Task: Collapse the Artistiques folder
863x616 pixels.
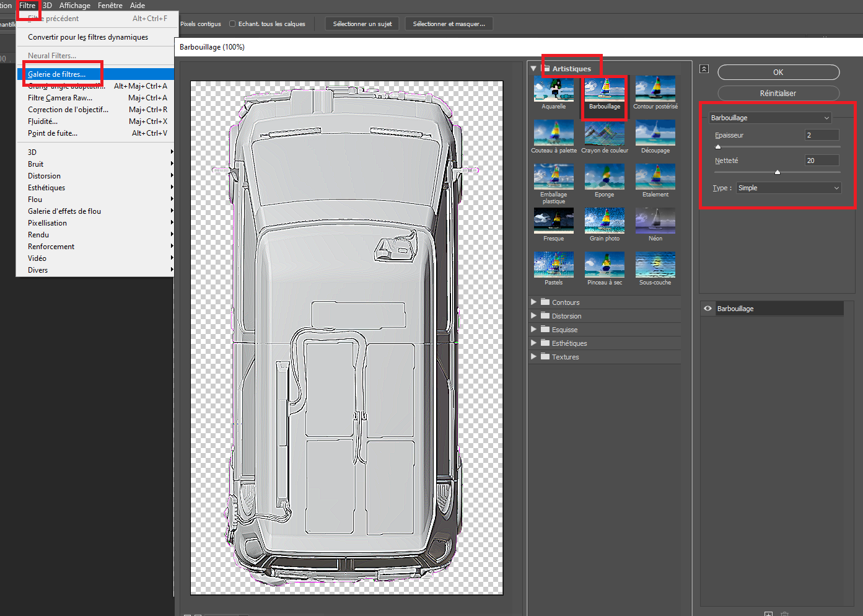Action: (x=533, y=69)
